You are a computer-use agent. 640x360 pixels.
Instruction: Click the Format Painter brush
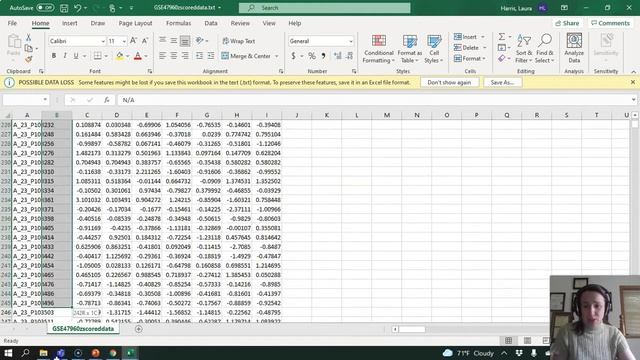(29, 60)
